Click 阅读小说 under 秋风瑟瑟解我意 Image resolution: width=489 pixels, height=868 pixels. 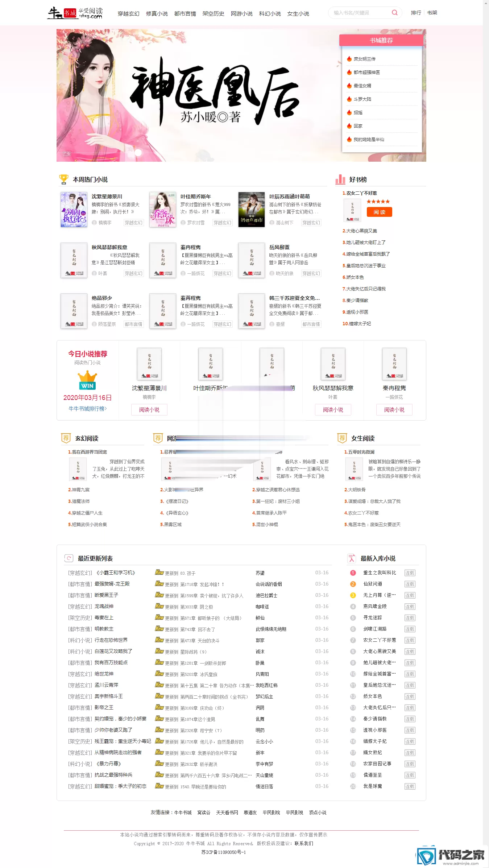pos(333,410)
